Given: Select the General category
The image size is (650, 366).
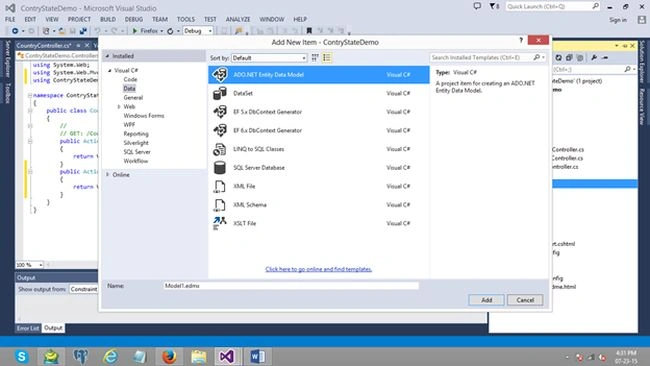Looking at the screenshot, I should [133, 97].
